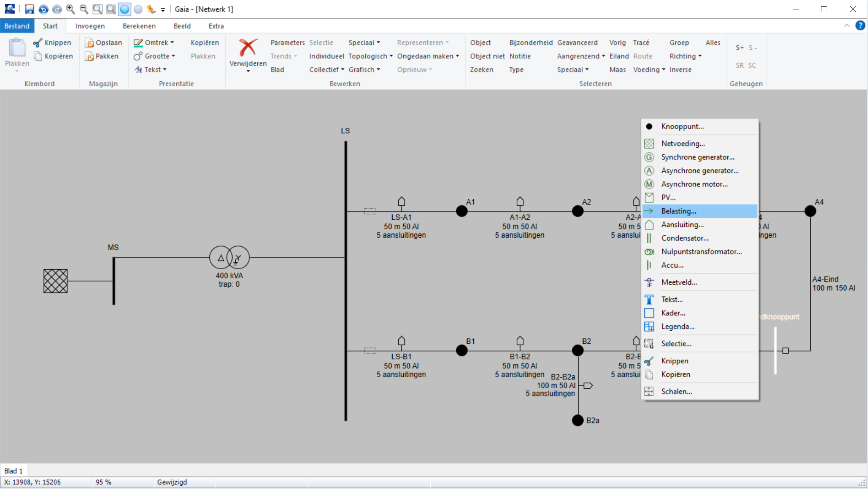The image size is (868, 489).
Task: Click node A4 on the diagram
Action: click(x=810, y=211)
